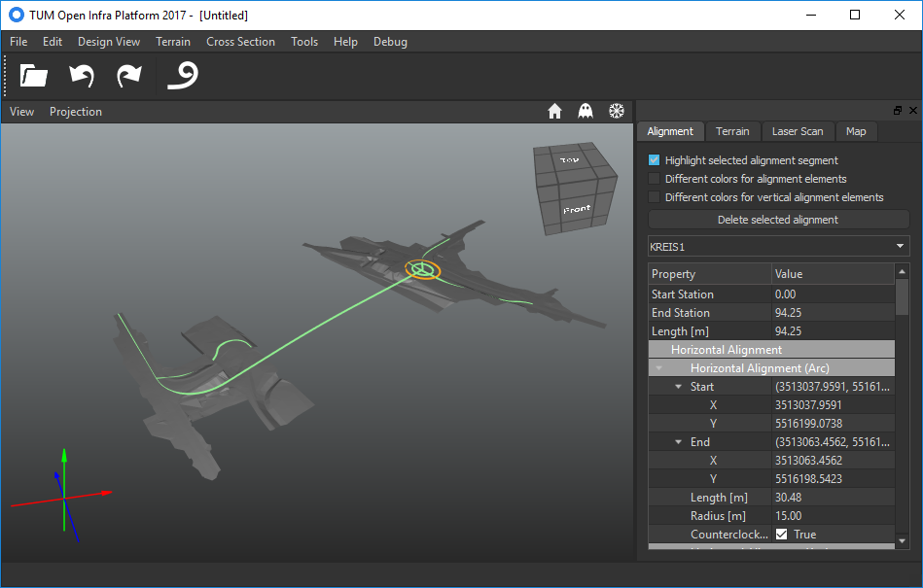923x588 pixels.
Task: Select the End Station value 94.25
Action: 788,313
